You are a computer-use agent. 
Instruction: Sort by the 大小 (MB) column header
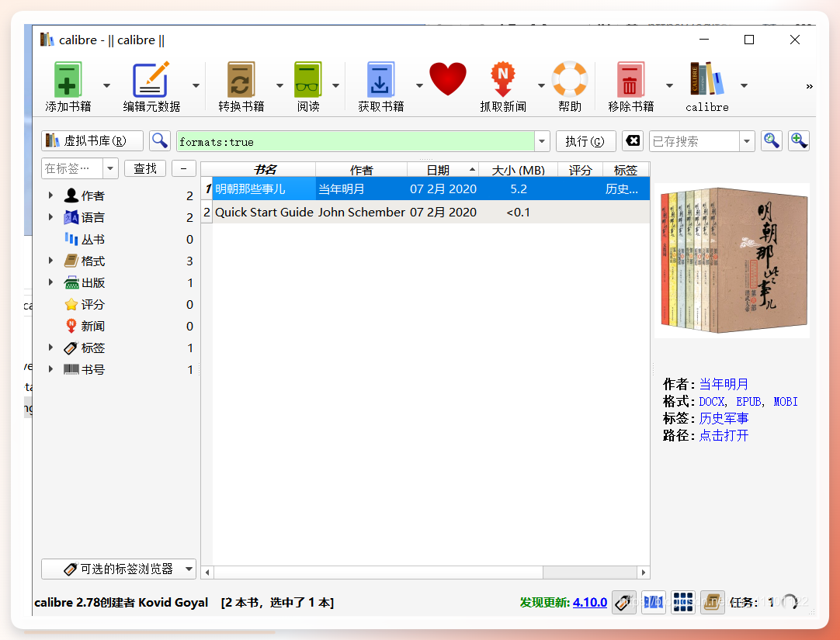518,170
